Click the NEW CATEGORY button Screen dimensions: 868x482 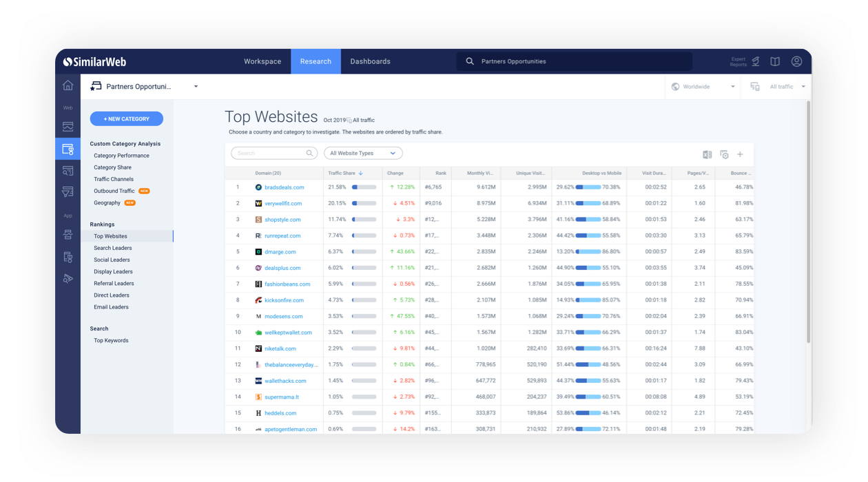coord(126,118)
